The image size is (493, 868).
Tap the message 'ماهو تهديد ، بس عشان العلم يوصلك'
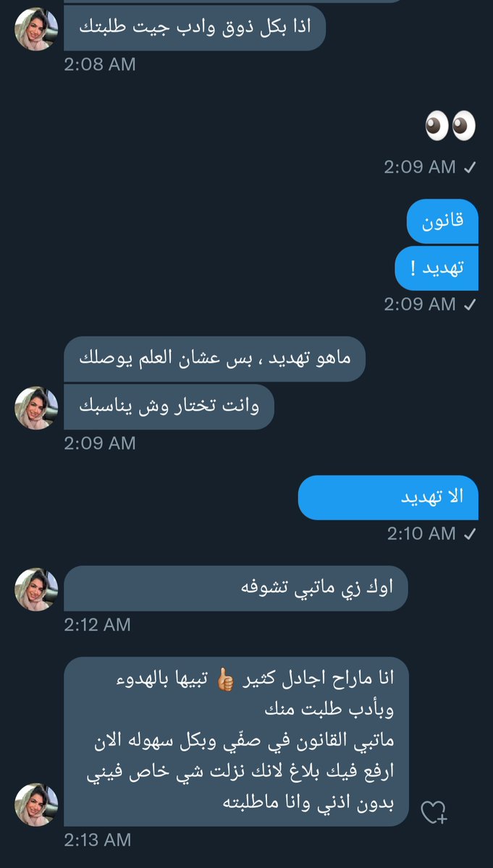214,359
